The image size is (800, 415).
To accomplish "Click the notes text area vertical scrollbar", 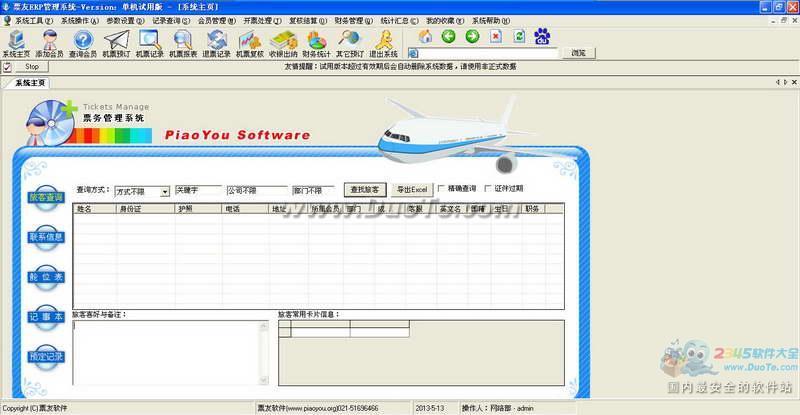I will tap(264, 352).
